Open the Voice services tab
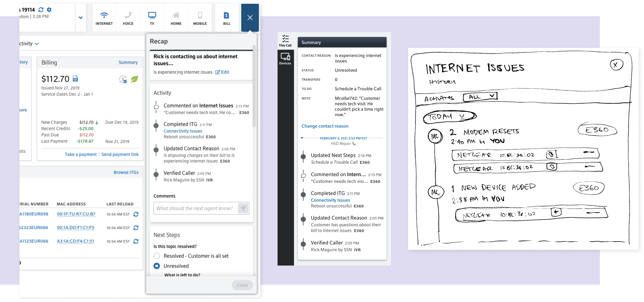 [128, 18]
